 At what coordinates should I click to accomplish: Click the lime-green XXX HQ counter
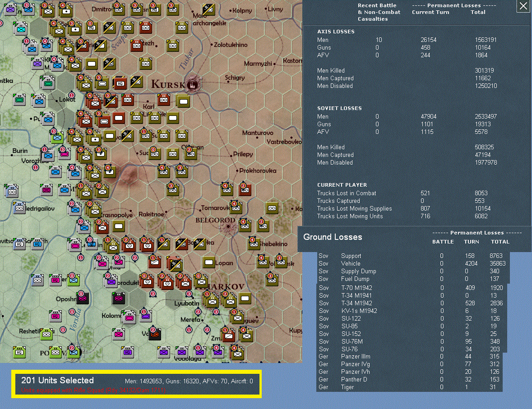click(x=19, y=352)
